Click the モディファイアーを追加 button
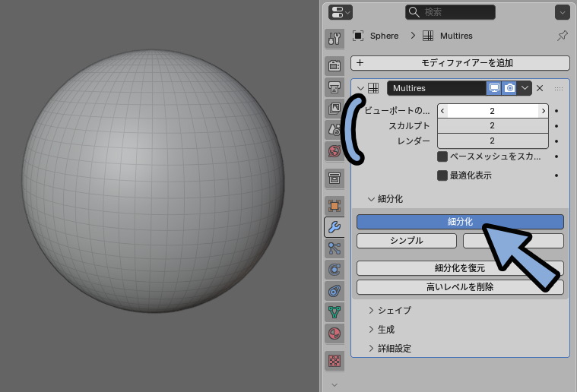The width and height of the screenshot is (577, 392). (x=460, y=63)
